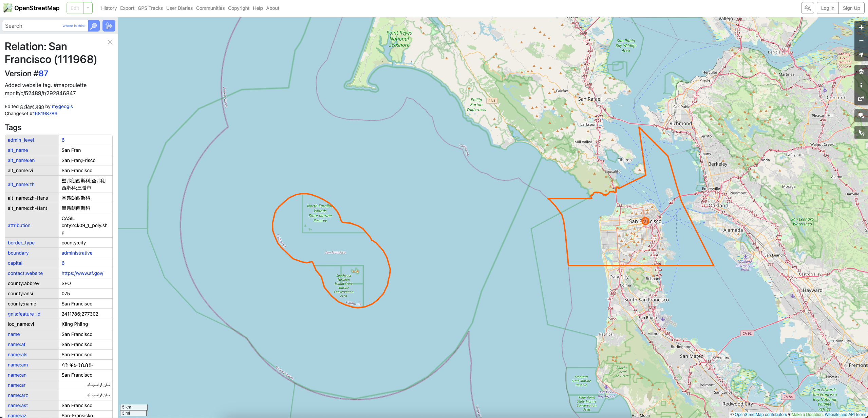Open the Export menu

(127, 8)
